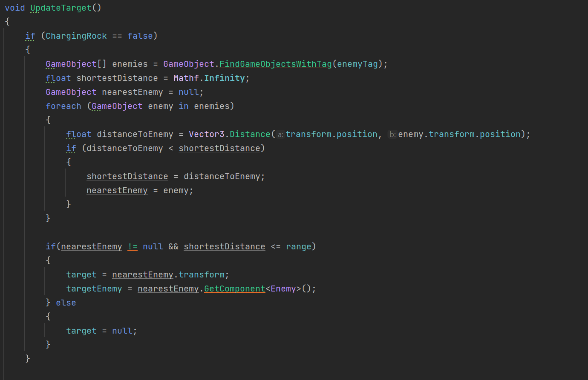The width and height of the screenshot is (588, 380).
Task: Click the enemies variable in the GameObject[] declaration
Action: (130, 64)
